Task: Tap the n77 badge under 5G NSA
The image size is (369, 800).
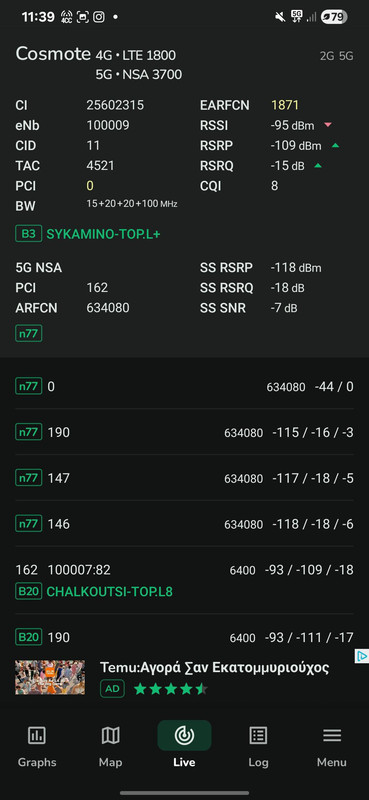Action: click(29, 334)
